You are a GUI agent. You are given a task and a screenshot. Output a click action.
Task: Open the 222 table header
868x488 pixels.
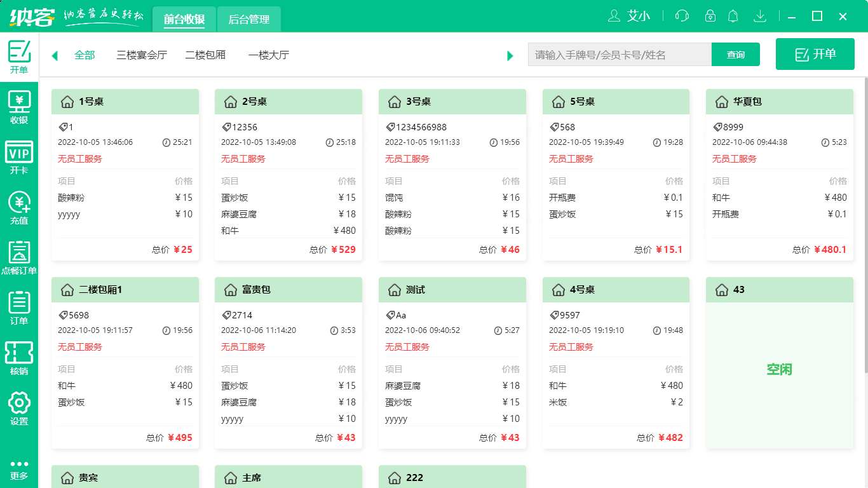pos(452,477)
